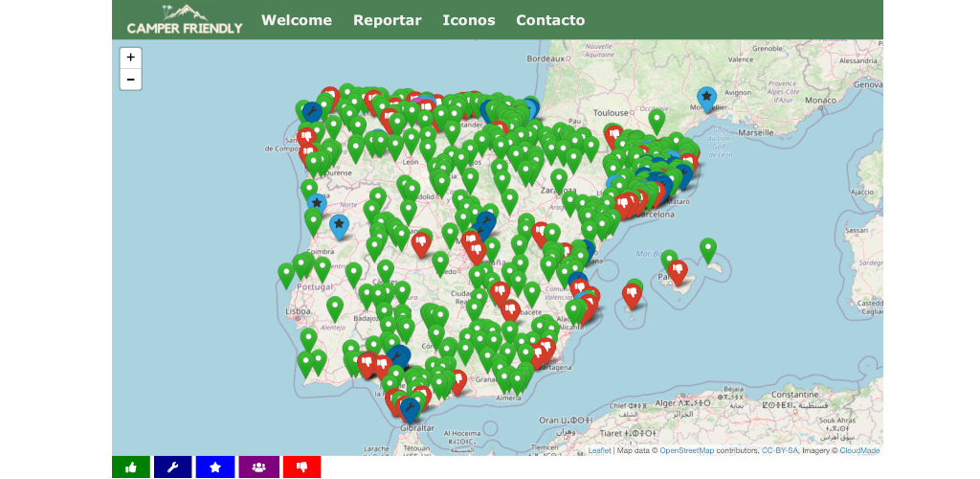Open the Welcome page
The width and height of the screenshot is (980, 479).
coord(297,20)
